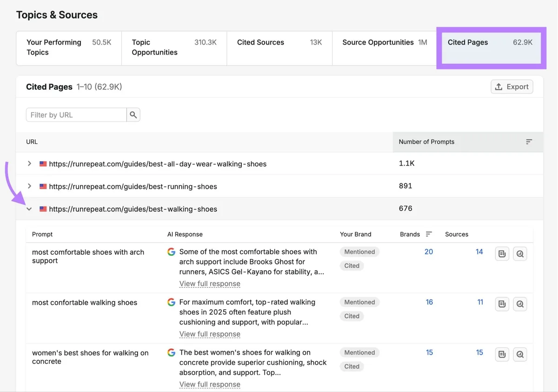
Task: View full response for walking on concrete
Action: click(210, 385)
